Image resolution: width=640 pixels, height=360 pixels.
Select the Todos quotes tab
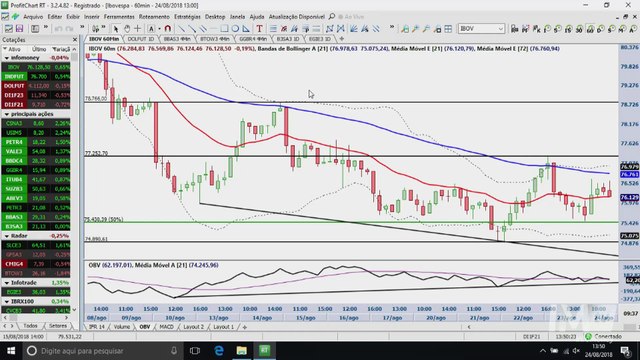point(30,326)
